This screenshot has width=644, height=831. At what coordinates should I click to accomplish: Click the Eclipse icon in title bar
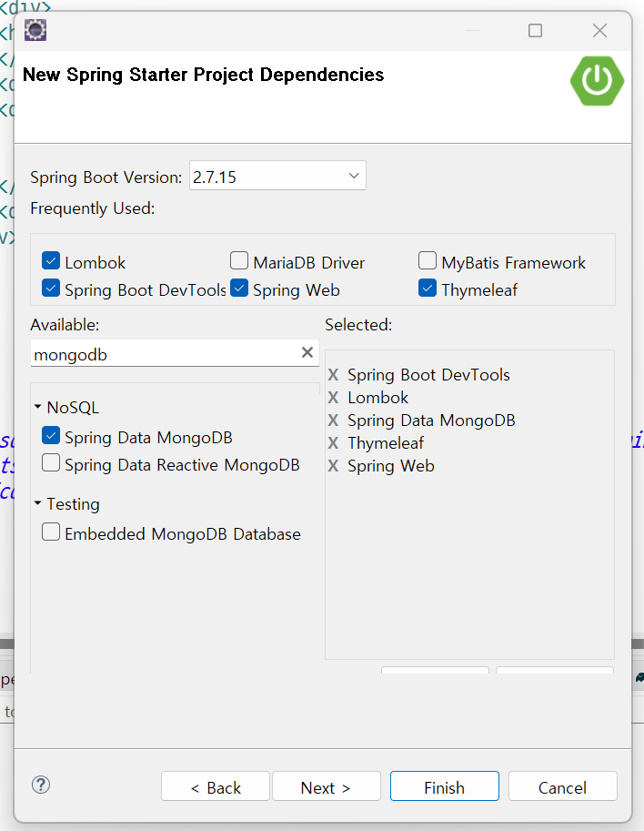point(35,30)
